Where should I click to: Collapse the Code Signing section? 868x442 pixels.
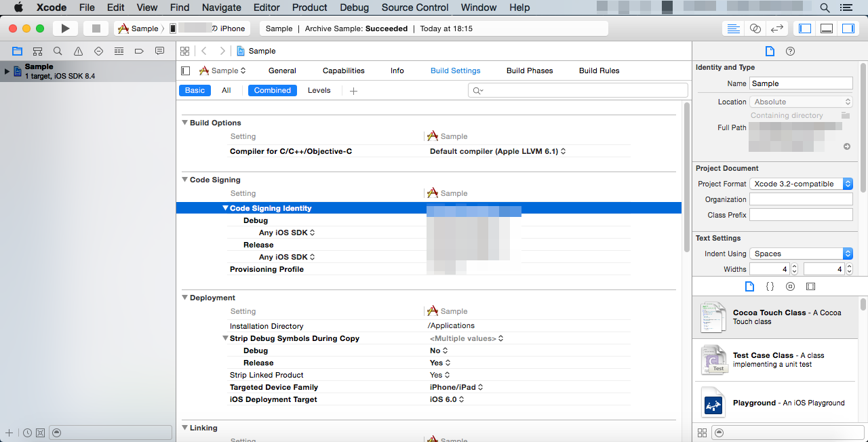click(x=184, y=180)
